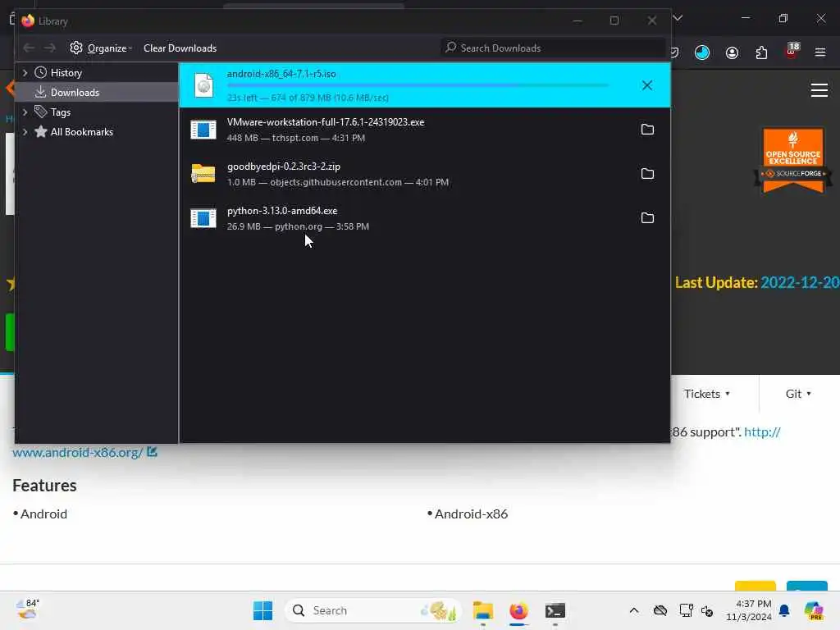Open File Explorer from taskbar

[482, 610]
